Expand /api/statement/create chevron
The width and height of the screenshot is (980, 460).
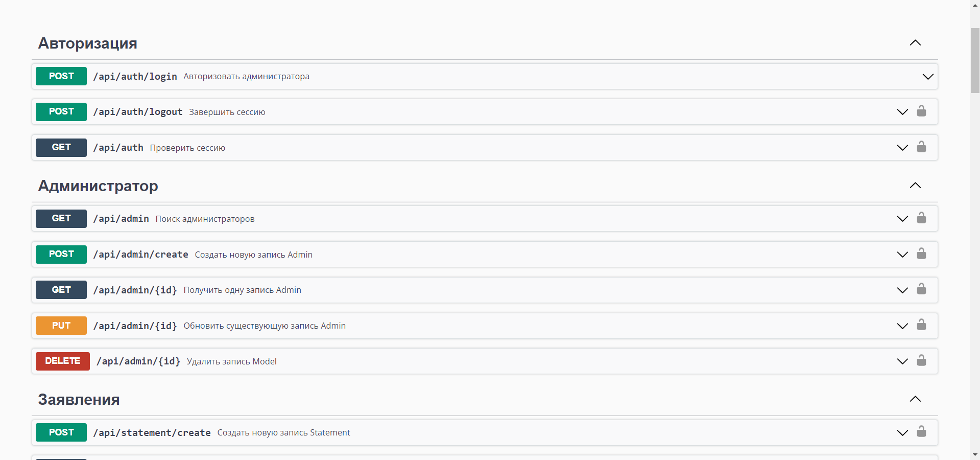point(902,433)
